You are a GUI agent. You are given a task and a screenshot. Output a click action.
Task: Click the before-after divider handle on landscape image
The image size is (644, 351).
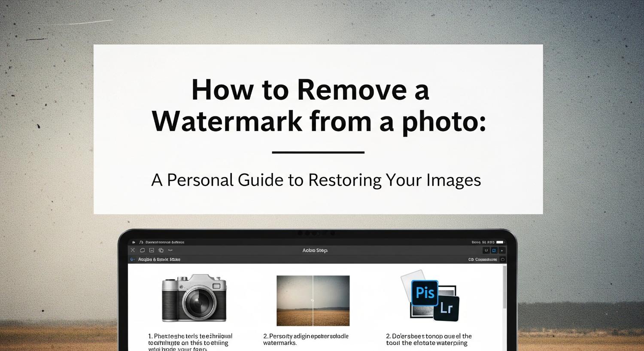313,301
